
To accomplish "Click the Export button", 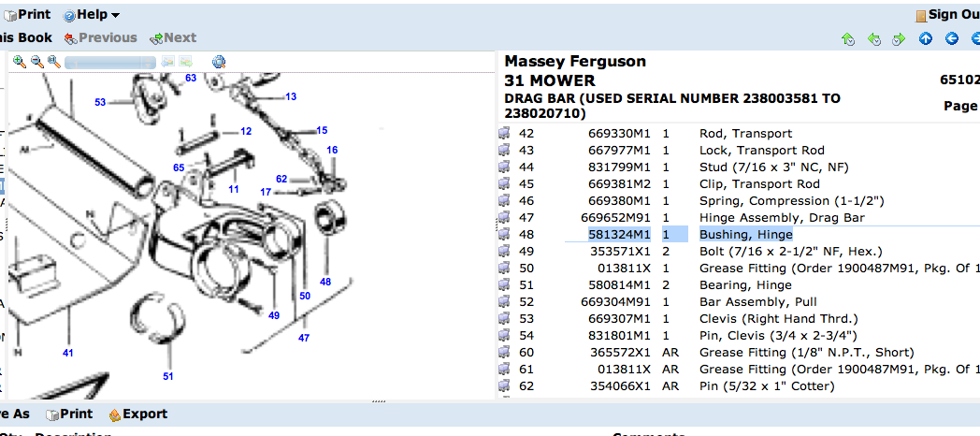I will coord(137,414).
